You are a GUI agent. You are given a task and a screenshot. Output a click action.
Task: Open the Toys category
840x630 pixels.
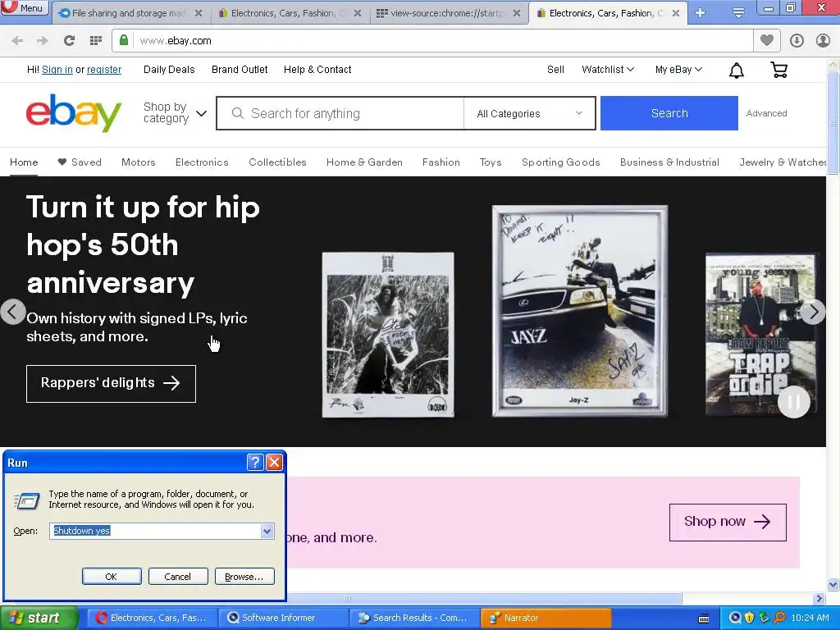[491, 162]
